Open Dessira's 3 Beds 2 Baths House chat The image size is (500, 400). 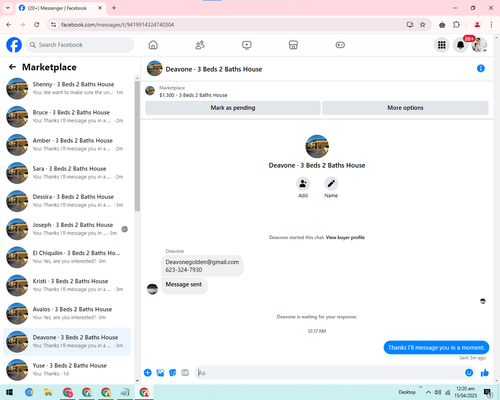coord(67,201)
